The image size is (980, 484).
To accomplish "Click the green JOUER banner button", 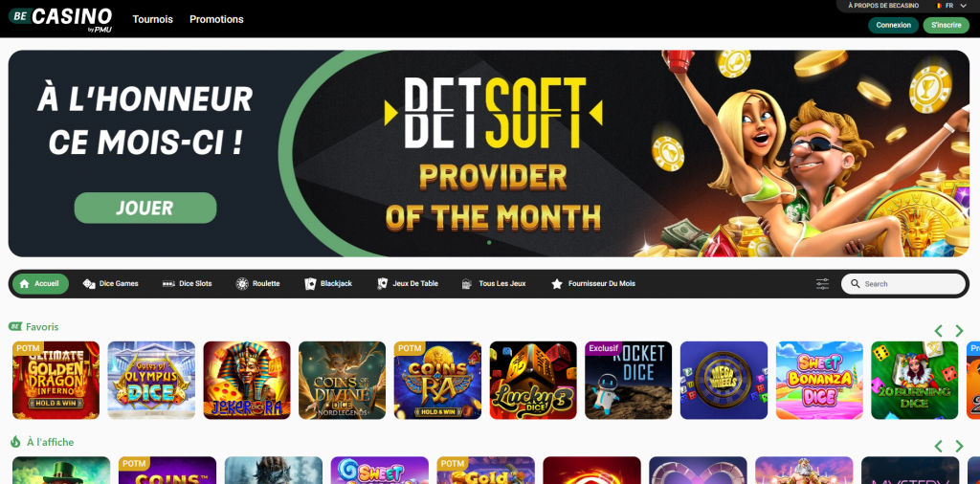I will point(145,208).
